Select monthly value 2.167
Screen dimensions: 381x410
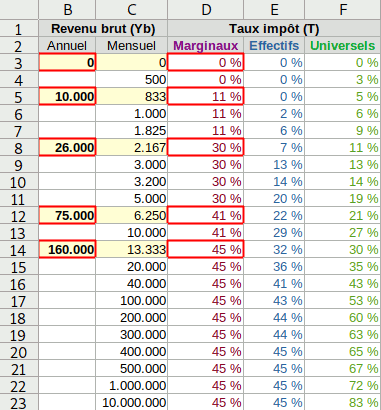click(x=132, y=148)
